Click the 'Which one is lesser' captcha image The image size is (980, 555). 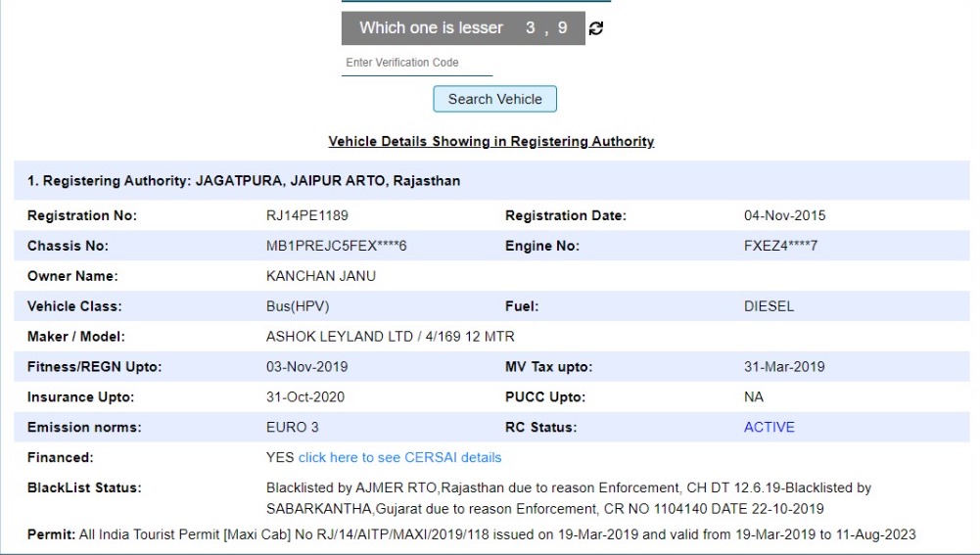(x=462, y=28)
